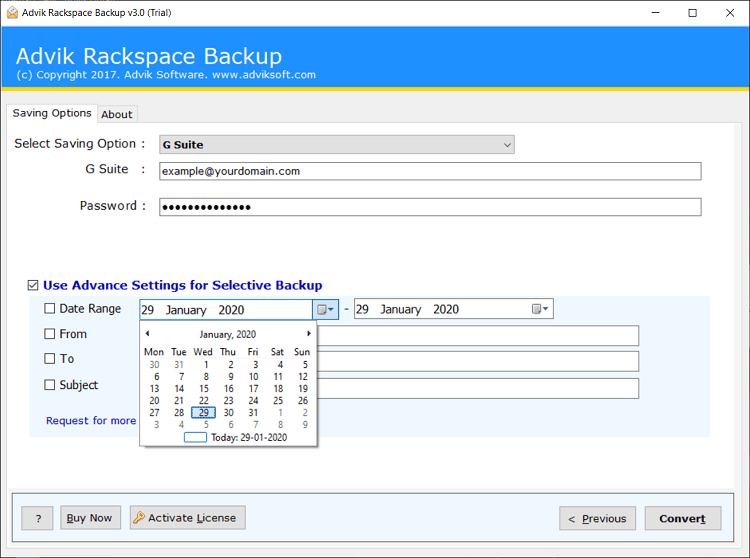Pick January 1 in the calendar
Viewport: 750px width, 558px height.
pos(206,365)
